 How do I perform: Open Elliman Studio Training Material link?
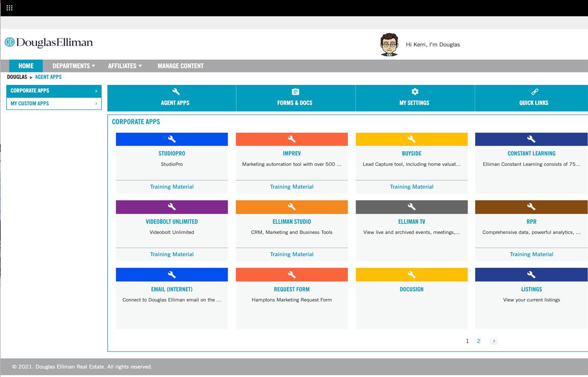click(x=292, y=255)
